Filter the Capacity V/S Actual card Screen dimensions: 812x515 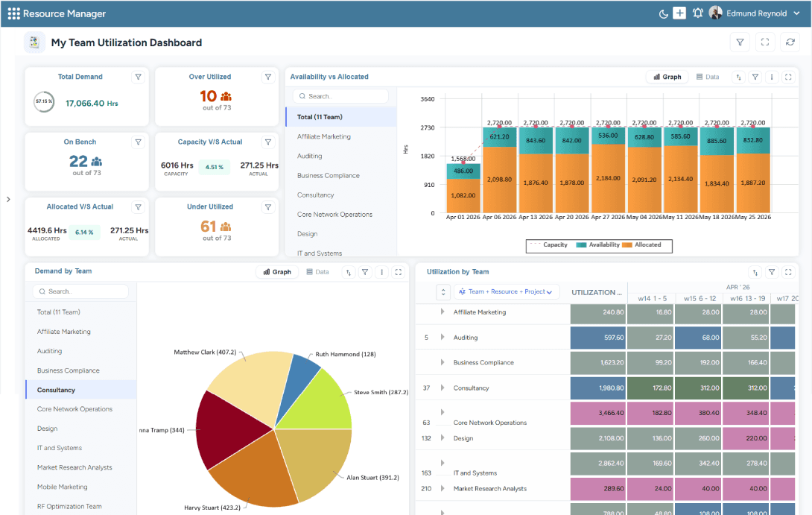pos(268,142)
